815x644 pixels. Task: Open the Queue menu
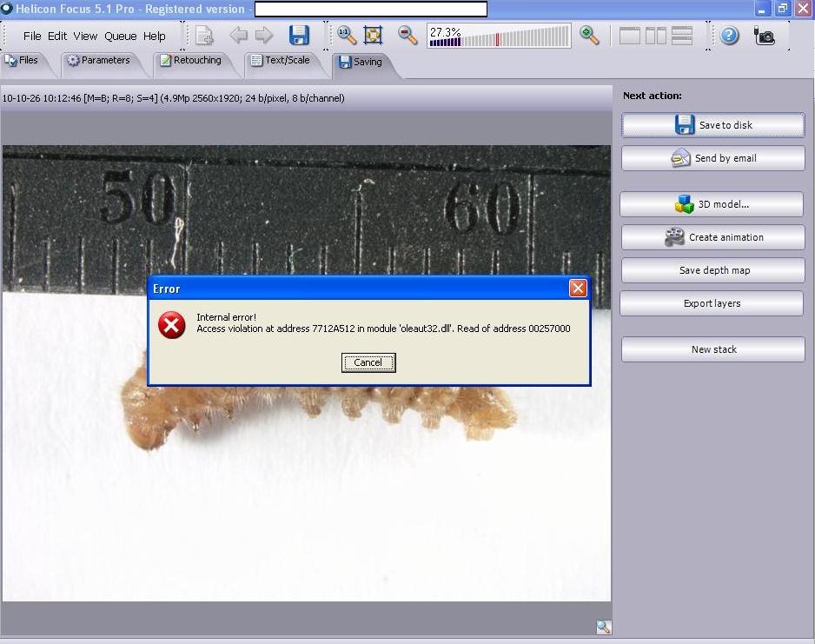point(120,36)
